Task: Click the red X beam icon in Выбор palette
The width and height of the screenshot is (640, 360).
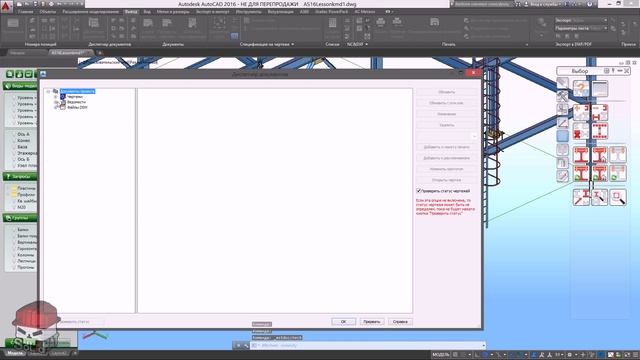Action: [x=581, y=131]
